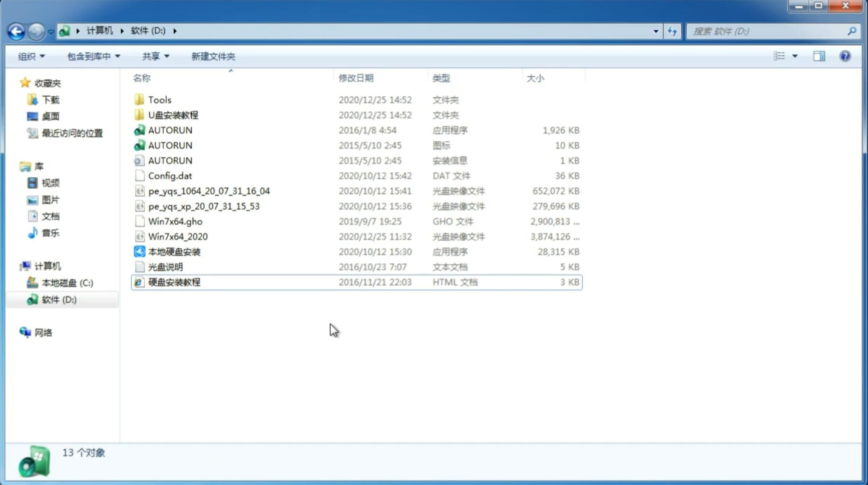Open pe_yqs_1064 disc image file

coord(209,190)
